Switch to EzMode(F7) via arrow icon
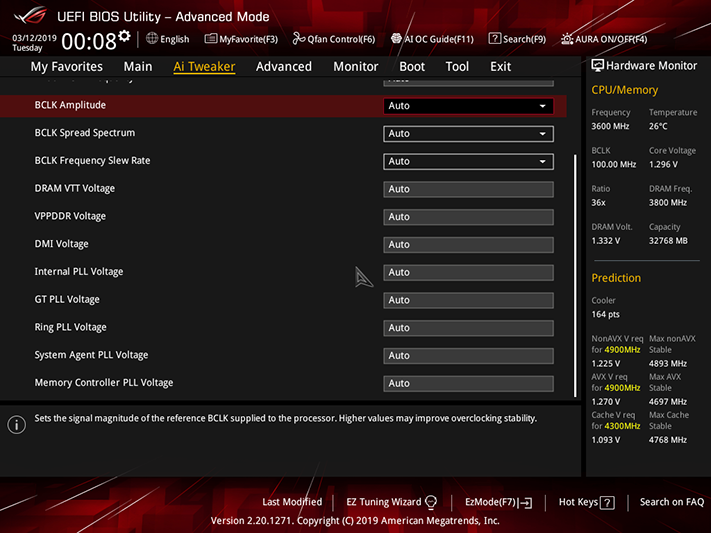 (526, 503)
